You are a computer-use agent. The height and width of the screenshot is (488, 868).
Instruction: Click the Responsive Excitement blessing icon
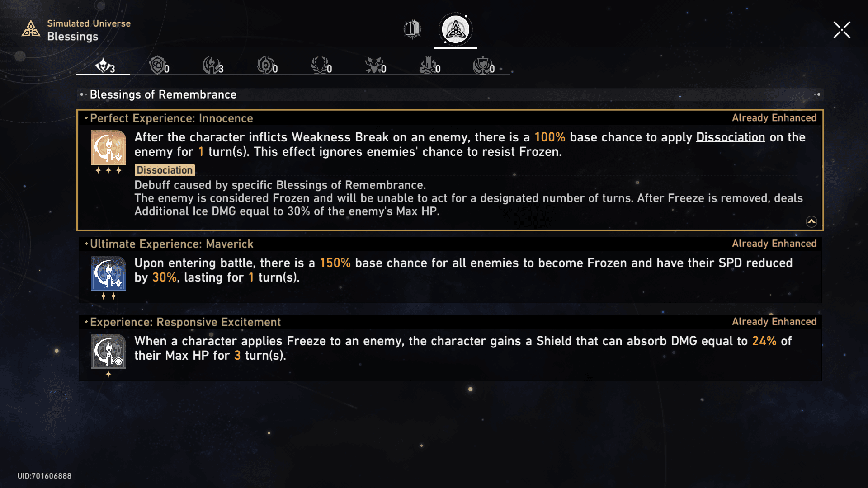pos(108,352)
